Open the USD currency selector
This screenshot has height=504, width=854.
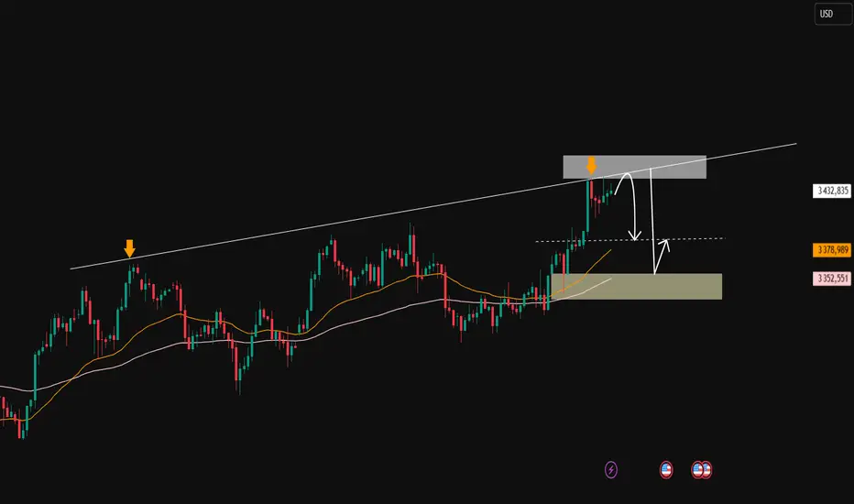(832, 14)
